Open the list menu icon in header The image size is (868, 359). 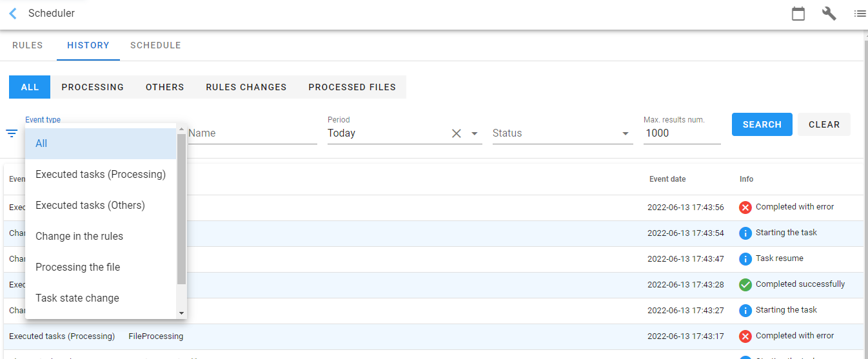pos(860,14)
